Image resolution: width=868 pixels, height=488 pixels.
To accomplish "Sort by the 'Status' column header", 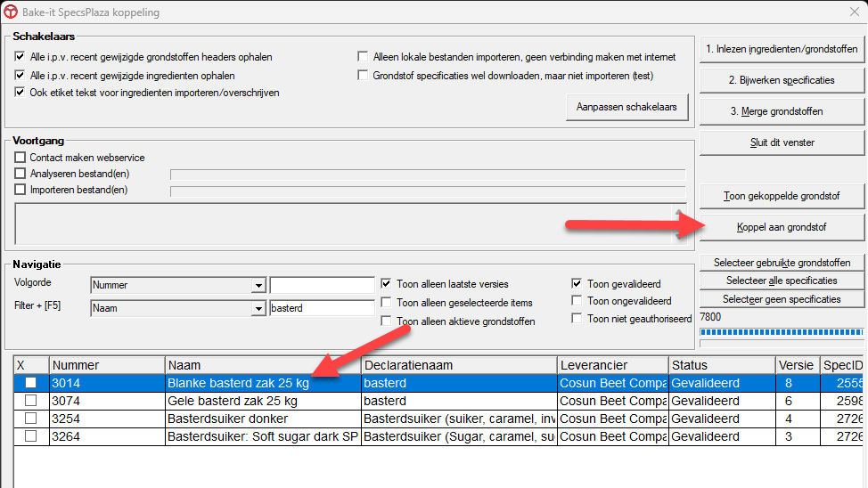I will 722,365.
